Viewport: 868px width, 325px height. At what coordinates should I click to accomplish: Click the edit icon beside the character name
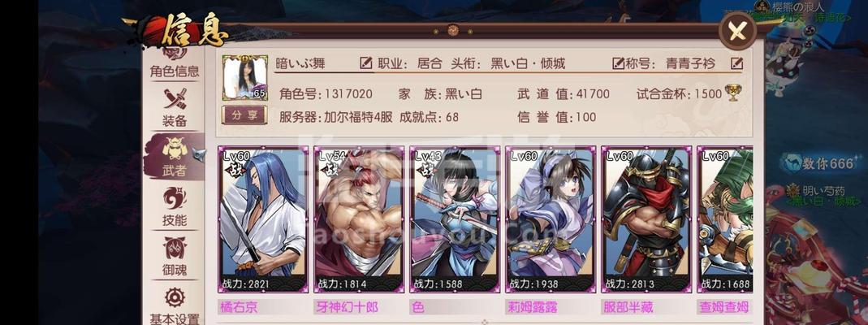[x=366, y=63]
